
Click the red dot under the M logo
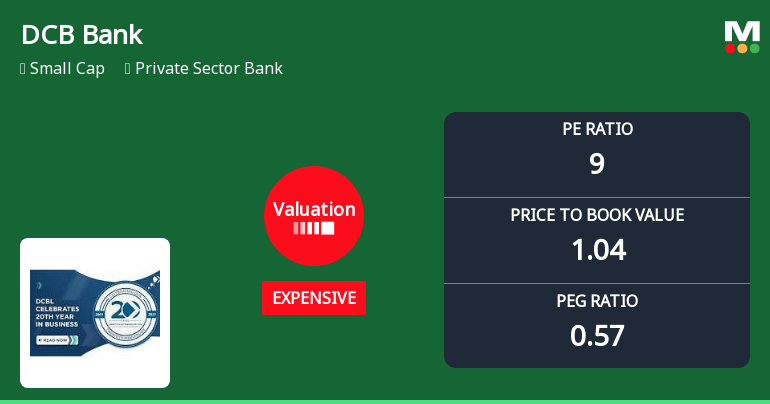point(730,48)
